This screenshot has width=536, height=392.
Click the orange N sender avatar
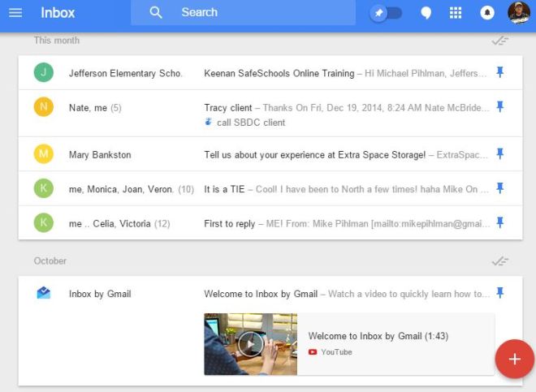point(43,106)
